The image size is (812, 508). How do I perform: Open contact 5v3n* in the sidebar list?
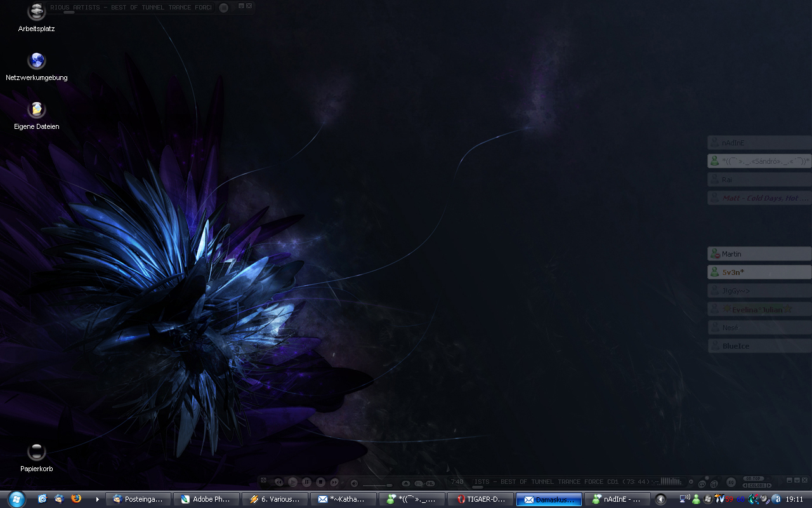(x=759, y=272)
